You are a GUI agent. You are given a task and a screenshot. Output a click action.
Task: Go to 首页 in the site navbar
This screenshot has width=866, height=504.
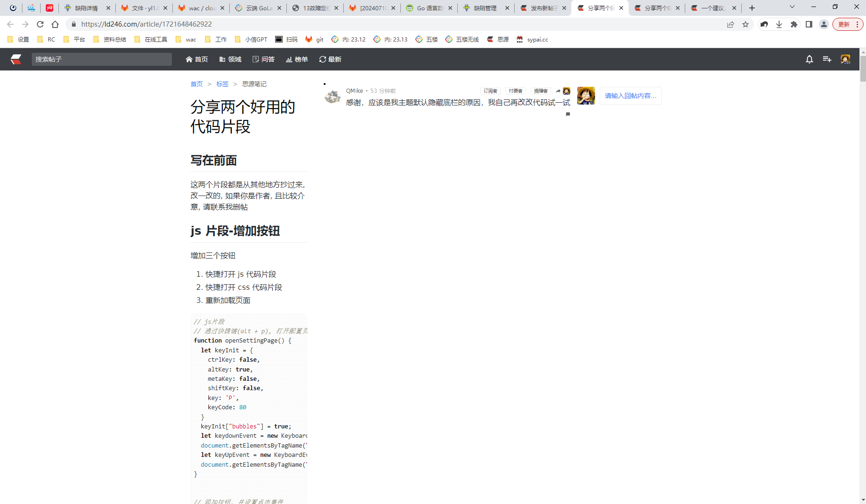coord(197,59)
